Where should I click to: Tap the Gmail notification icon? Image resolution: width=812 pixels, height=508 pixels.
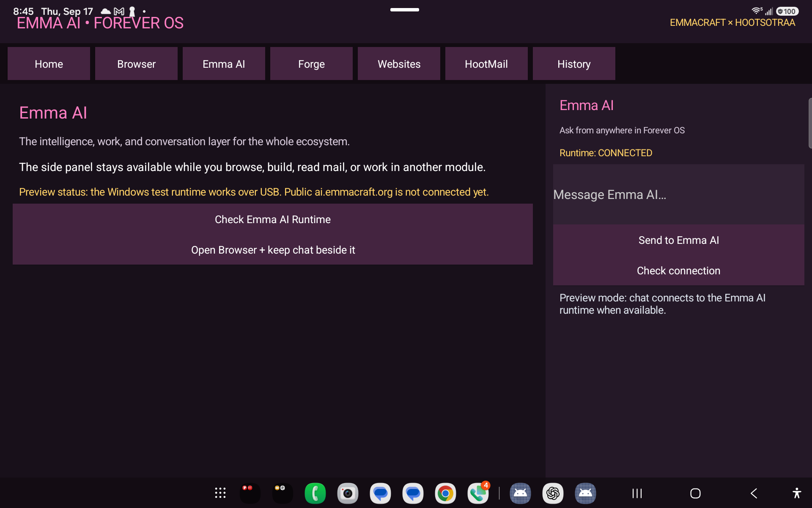coord(119,11)
